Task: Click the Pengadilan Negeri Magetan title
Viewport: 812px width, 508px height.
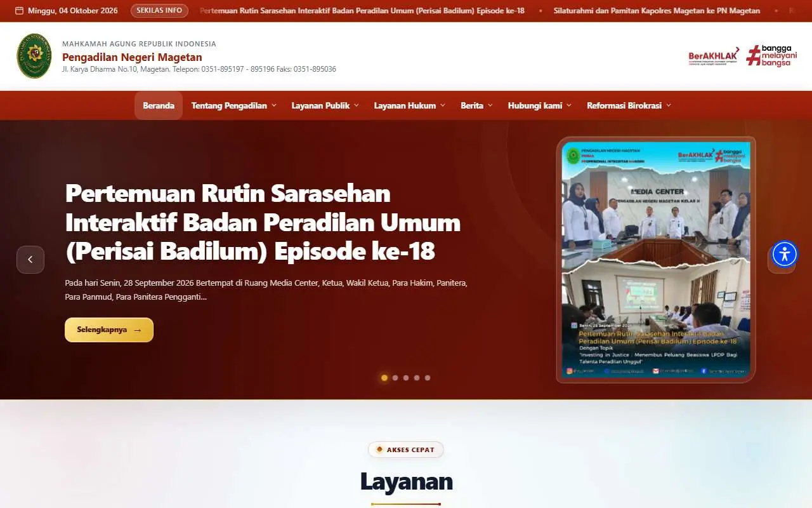Action: (x=132, y=57)
